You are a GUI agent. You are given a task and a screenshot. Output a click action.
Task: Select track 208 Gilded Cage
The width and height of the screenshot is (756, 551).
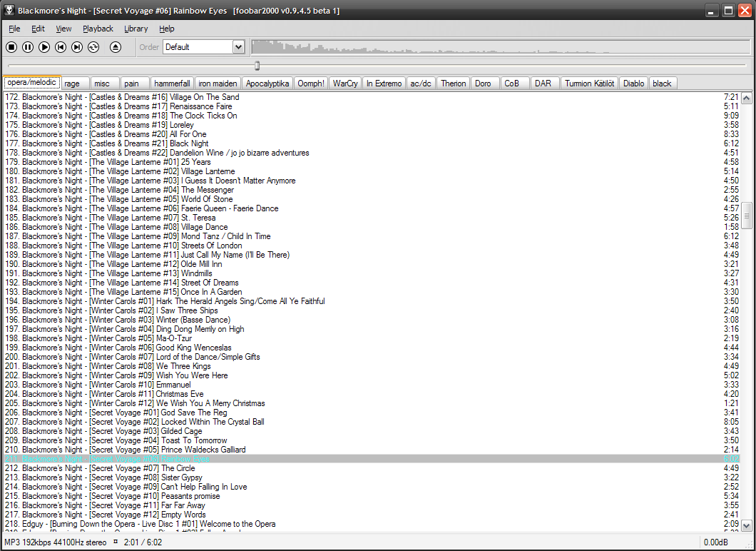pos(372,431)
